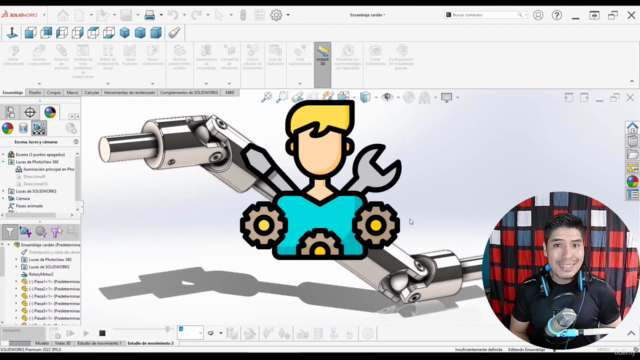Open the ConfigurationManager crosshair tab
Viewport: 640px width, 360px height.
(x=30, y=112)
